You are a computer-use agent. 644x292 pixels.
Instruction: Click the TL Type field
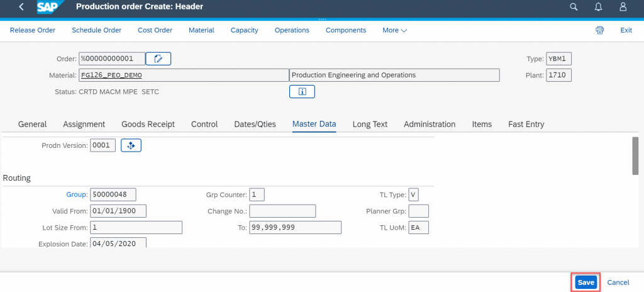click(x=414, y=194)
